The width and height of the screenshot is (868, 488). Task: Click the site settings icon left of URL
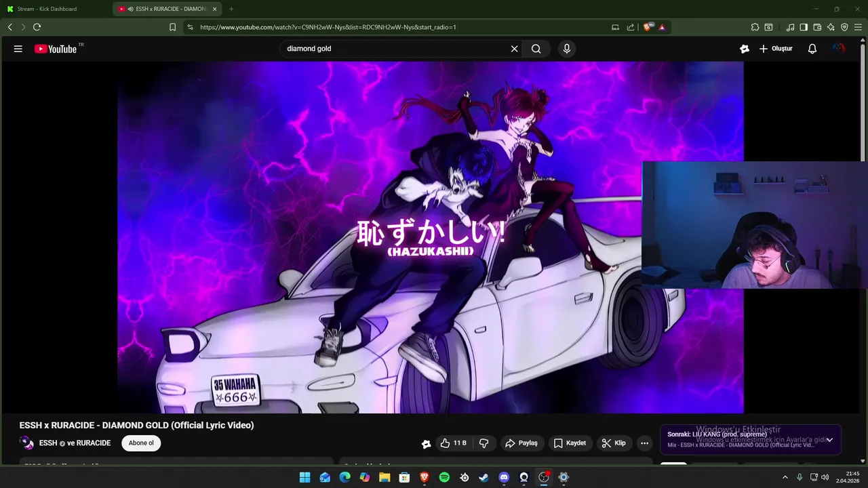[190, 27]
